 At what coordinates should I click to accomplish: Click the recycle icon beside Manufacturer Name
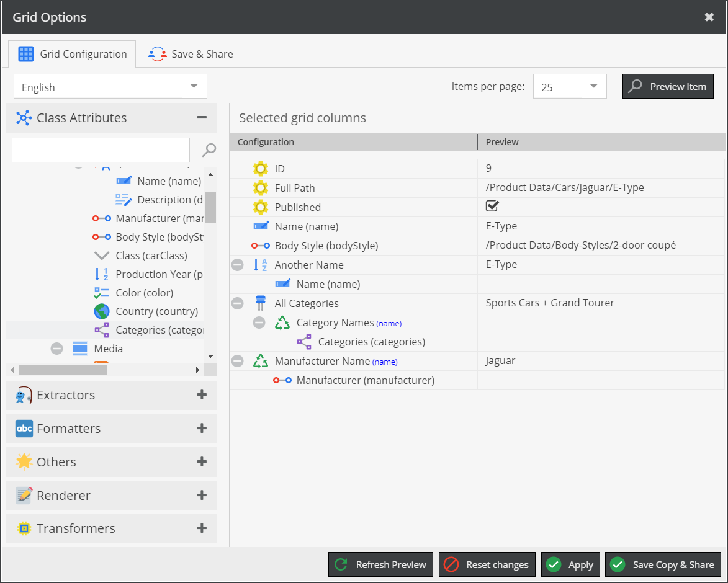point(261,362)
